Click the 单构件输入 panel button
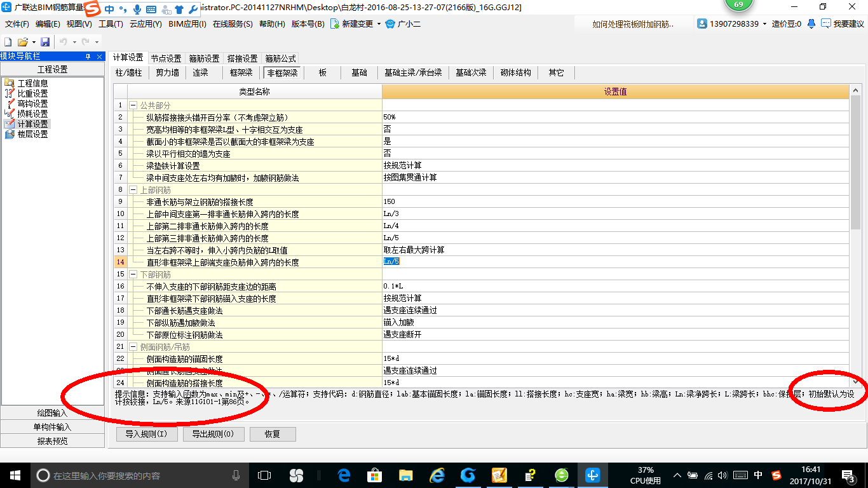This screenshot has width=868, height=488. [53, 427]
